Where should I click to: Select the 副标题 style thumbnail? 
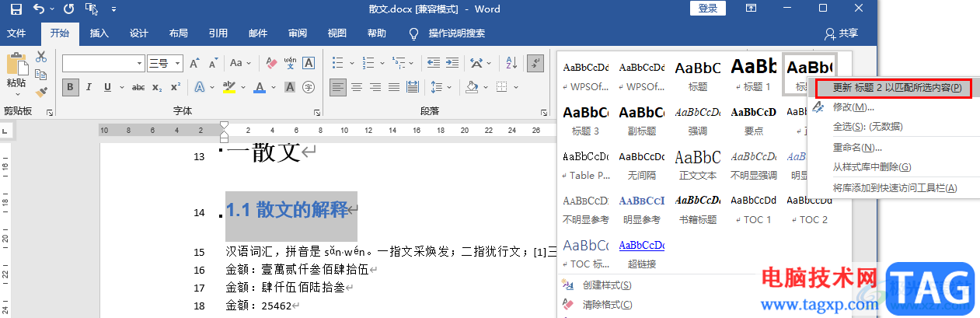point(641,119)
